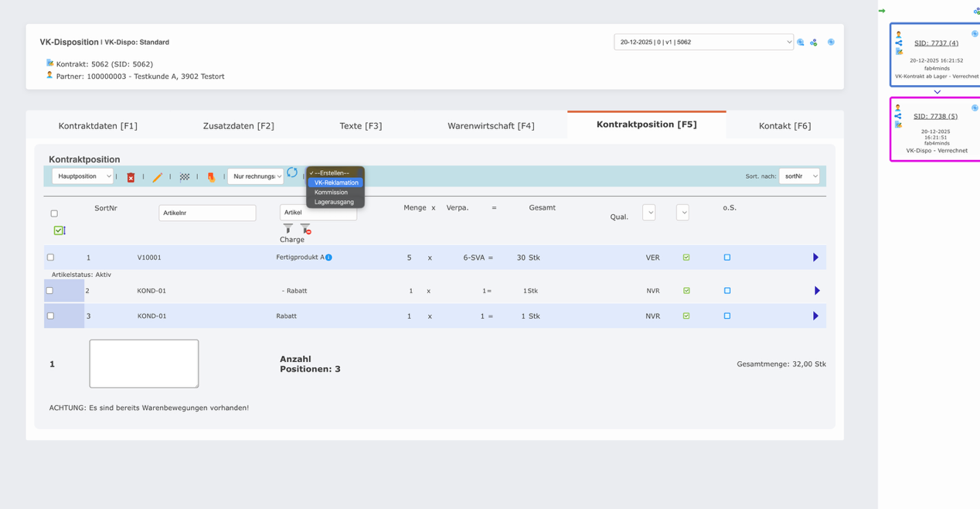
Task: Open the SID: 7738 (5) link
Action: click(935, 117)
